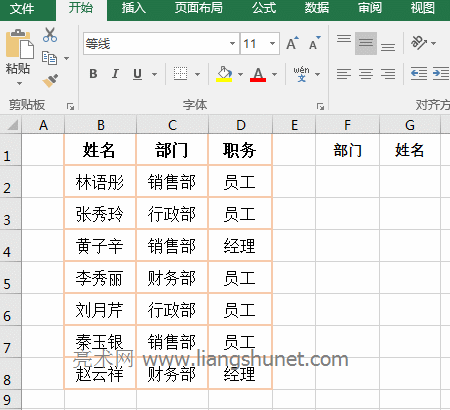Select column B header
Screen dimensions: 450x410
click(100, 125)
